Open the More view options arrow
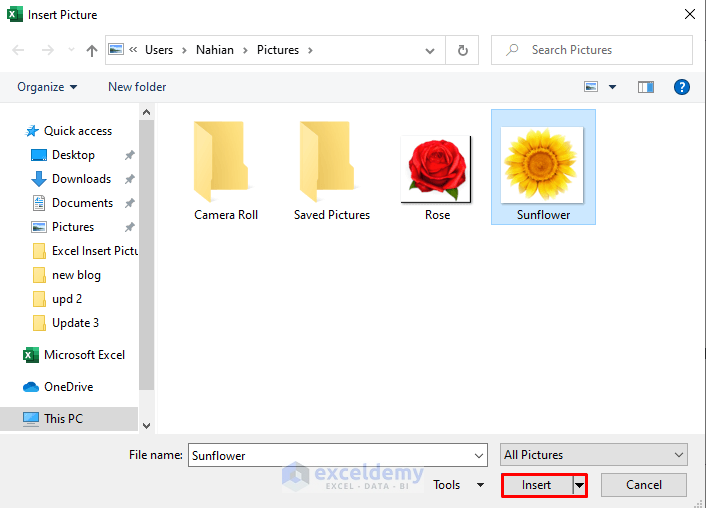Viewport: 706px width, 508px height. point(612,87)
